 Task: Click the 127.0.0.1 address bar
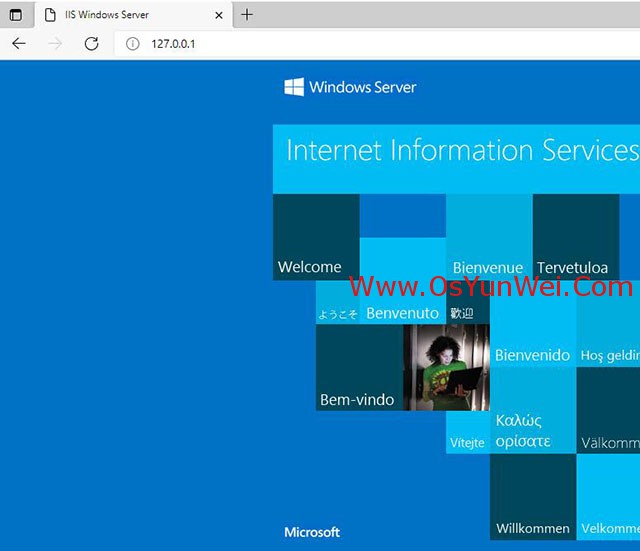(378, 44)
